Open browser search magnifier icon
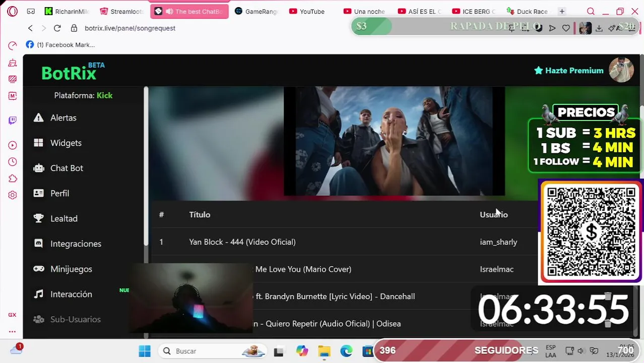644x363 pixels. click(x=591, y=11)
